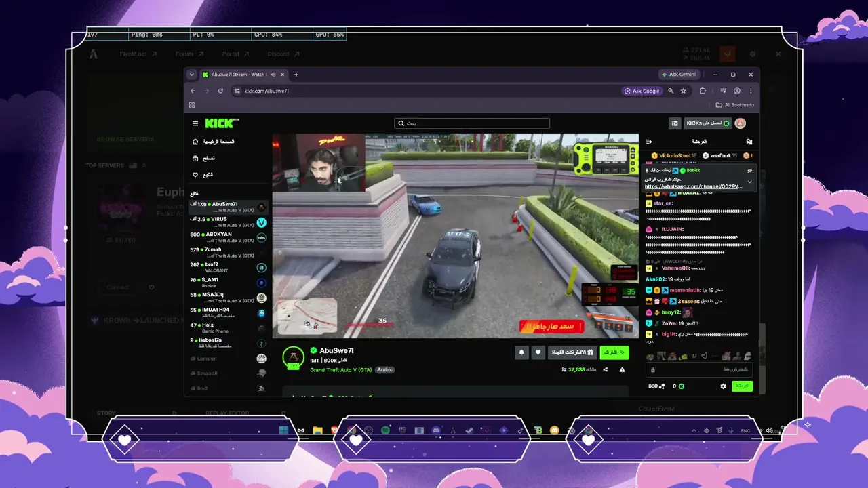This screenshot has height=488, width=868.
Task: Toggle the bell notifications button
Action: point(521,352)
